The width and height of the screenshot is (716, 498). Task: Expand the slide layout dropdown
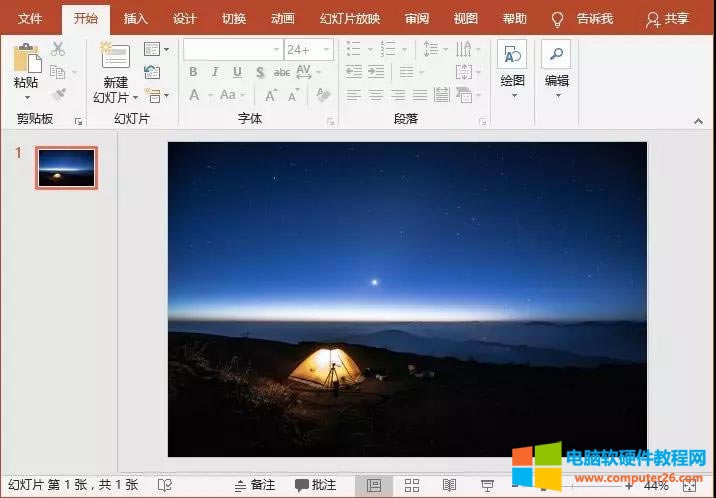[x=155, y=49]
